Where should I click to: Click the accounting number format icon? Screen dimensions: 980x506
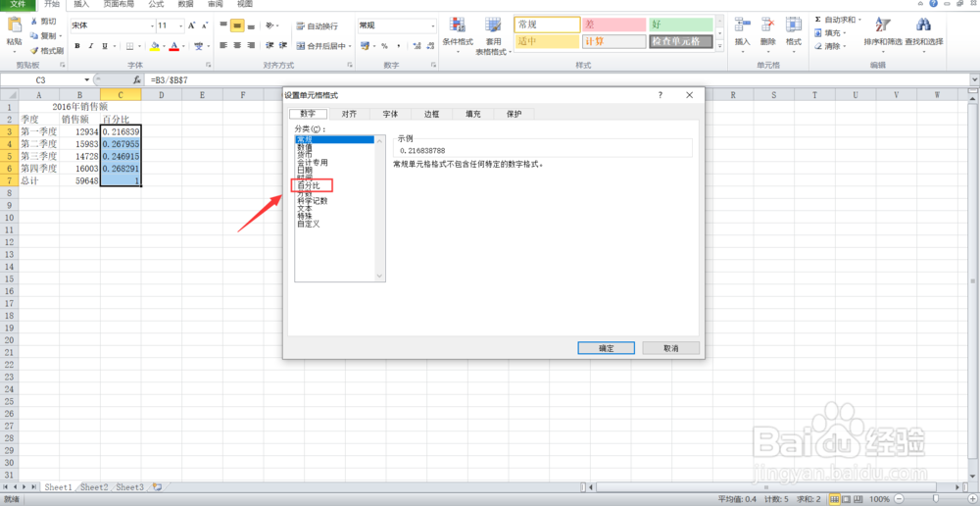[365, 46]
